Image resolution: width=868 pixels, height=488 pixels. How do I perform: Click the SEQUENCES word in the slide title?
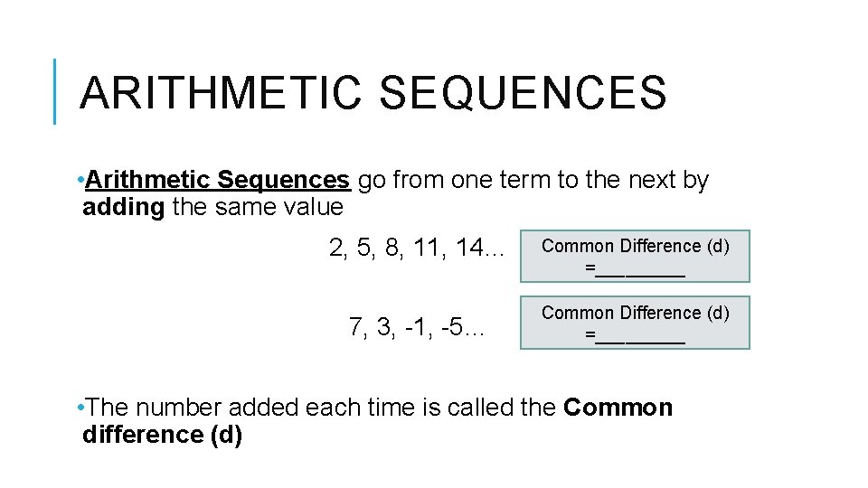tap(523, 93)
